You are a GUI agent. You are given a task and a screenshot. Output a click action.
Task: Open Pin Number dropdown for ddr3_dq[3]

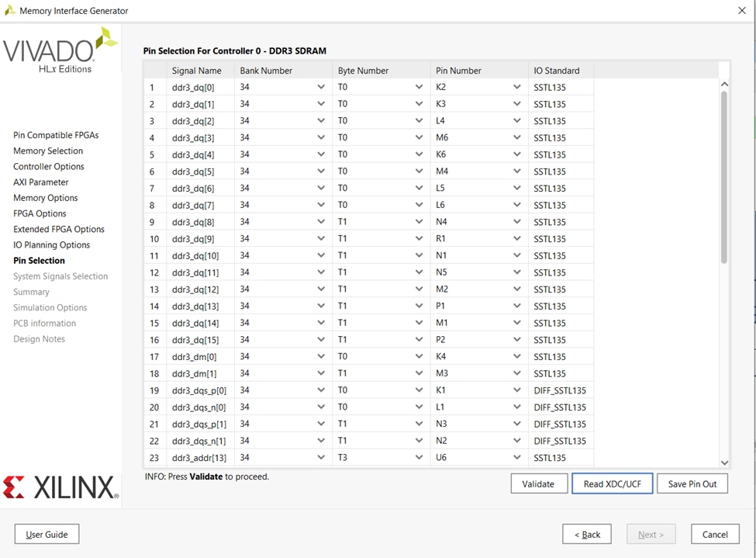point(517,137)
